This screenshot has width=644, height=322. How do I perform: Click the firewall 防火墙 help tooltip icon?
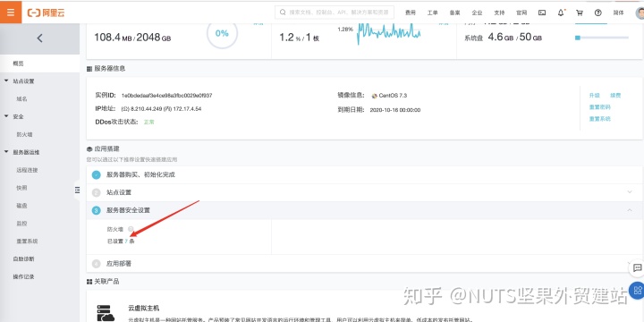coord(131,229)
